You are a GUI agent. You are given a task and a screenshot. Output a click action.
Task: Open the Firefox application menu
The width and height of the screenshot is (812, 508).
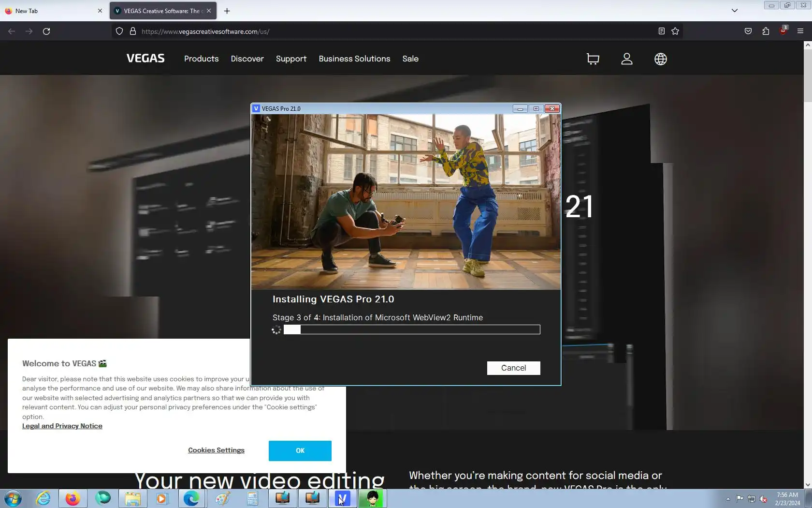tap(800, 31)
